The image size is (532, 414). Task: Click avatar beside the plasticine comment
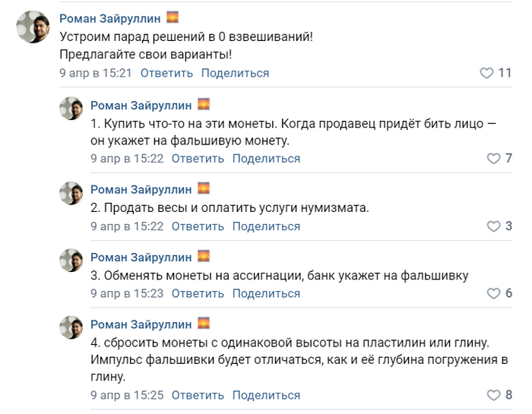pos(71,327)
